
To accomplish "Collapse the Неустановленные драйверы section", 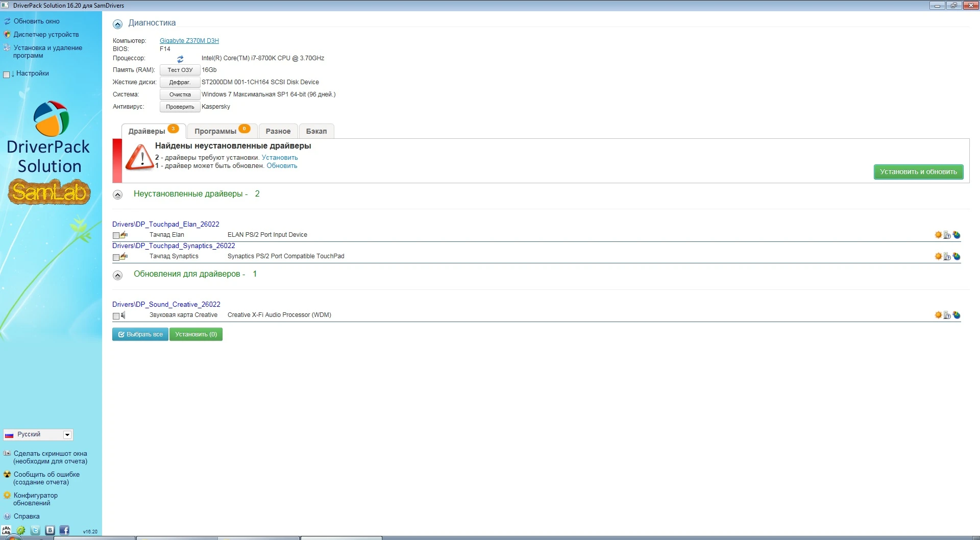I will (x=118, y=194).
